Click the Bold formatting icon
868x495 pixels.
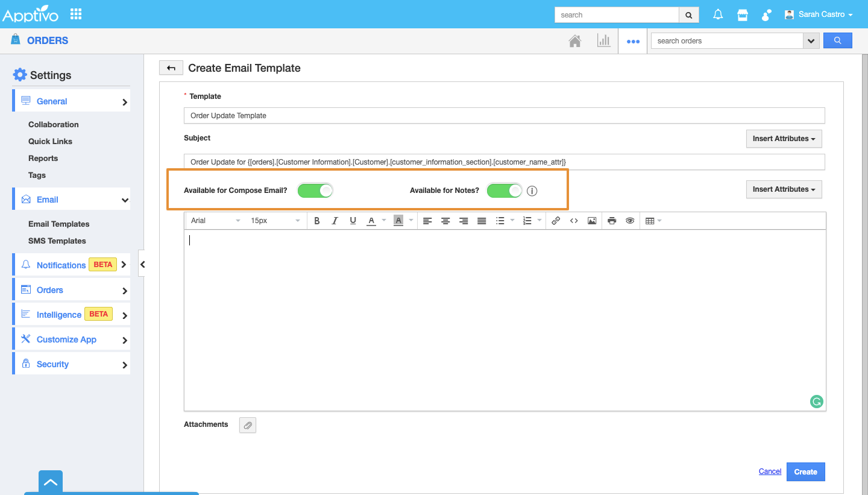click(x=316, y=221)
